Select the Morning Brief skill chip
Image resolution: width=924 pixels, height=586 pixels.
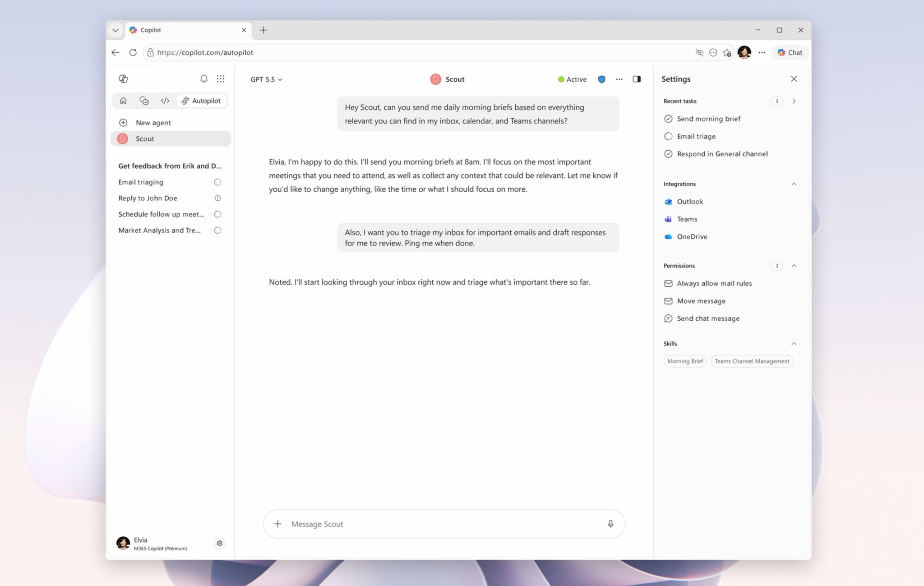click(685, 361)
